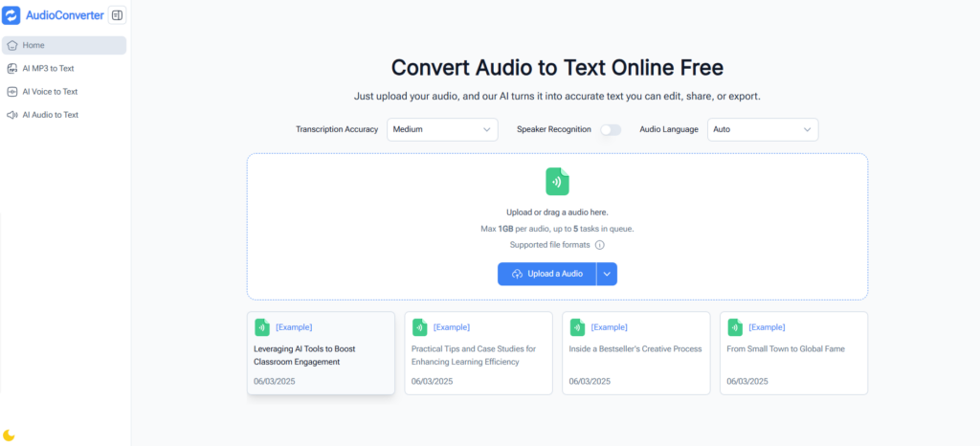Viewport: 980px width, 446px height.
Task: Open Inside a Bestseller's Creative Process example
Action: pos(636,353)
